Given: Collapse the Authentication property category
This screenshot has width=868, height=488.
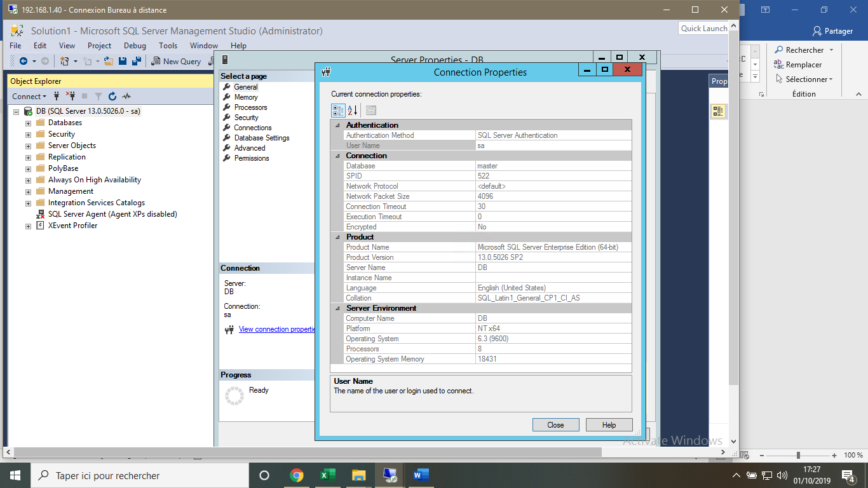Looking at the screenshot, I should click(336, 125).
